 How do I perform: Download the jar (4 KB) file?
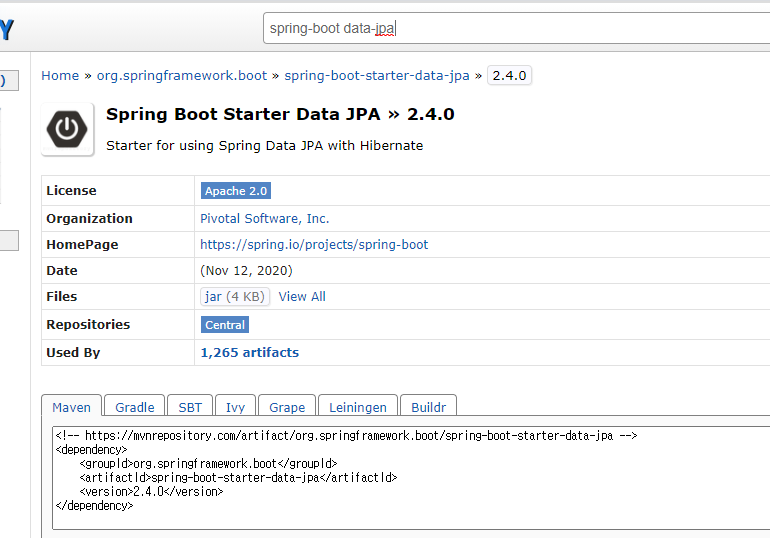click(x=235, y=296)
